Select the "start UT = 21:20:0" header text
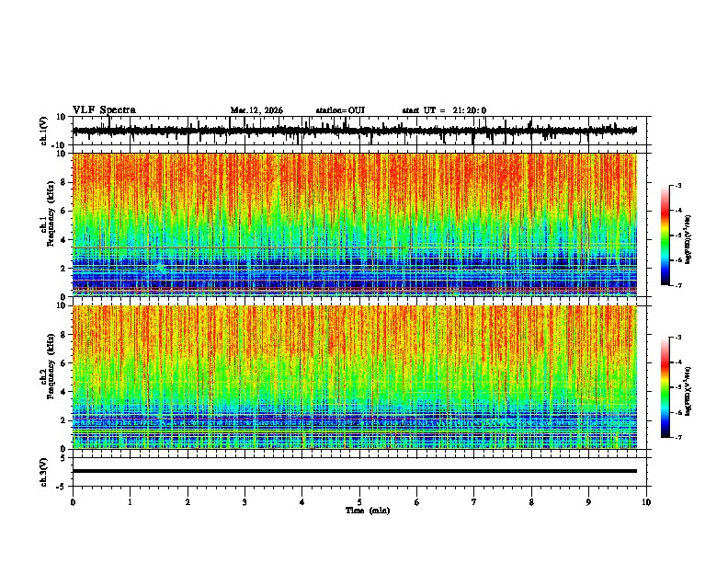The image size is (728, 563). point(444,110)
